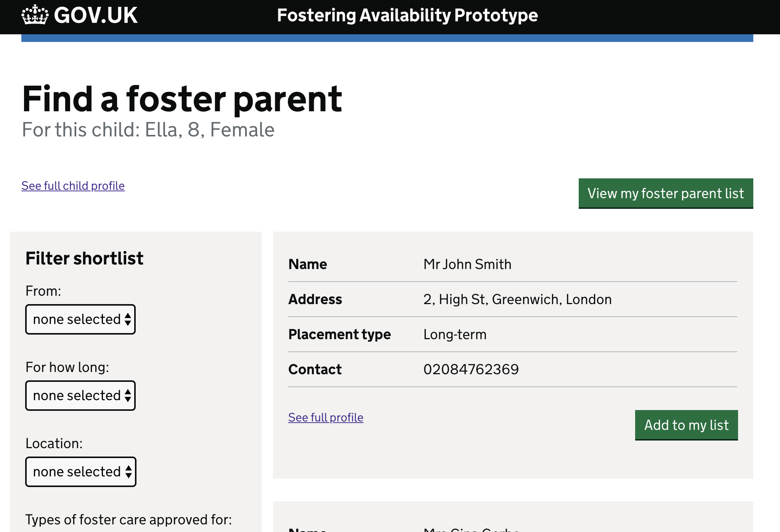Click the Mr John Smith name value
Image resolution: width=780 pixels, height=532 pixels.
coord(467,264)
